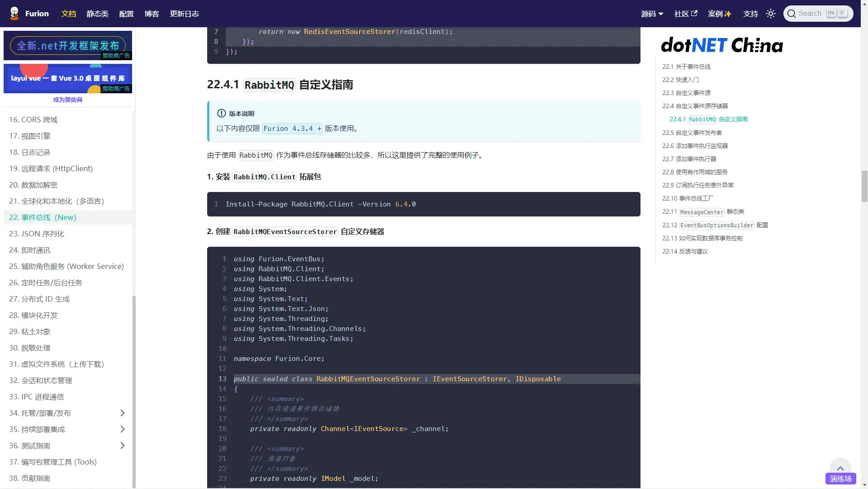This screenshot has height=489, width=868.
Task: Click the back-to-top arrow button
Action: (x=840, y=468)
